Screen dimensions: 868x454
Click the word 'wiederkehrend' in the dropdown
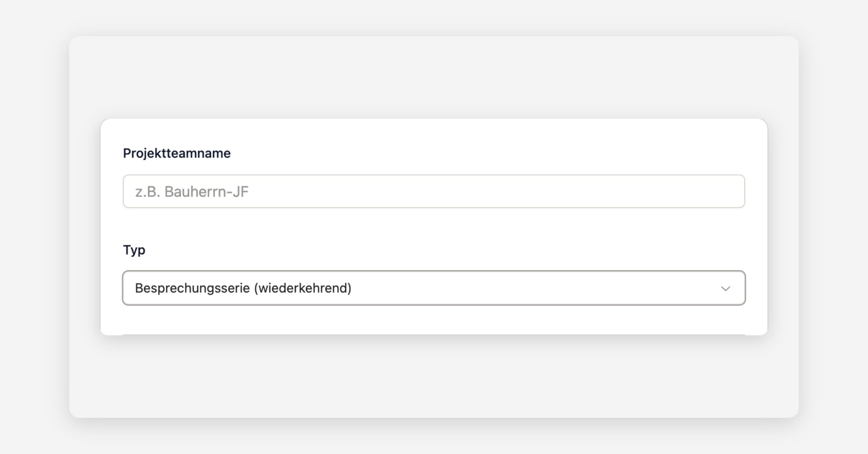[x=303, y=288]
